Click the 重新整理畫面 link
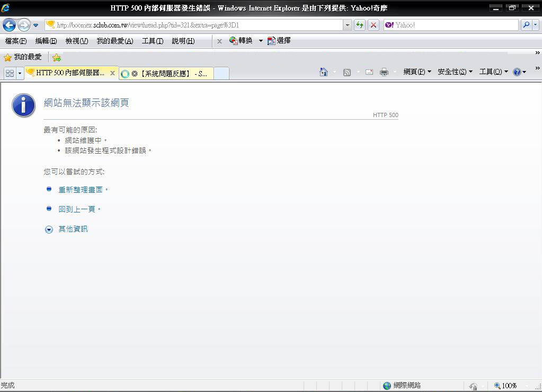 (x=83, y=190)
